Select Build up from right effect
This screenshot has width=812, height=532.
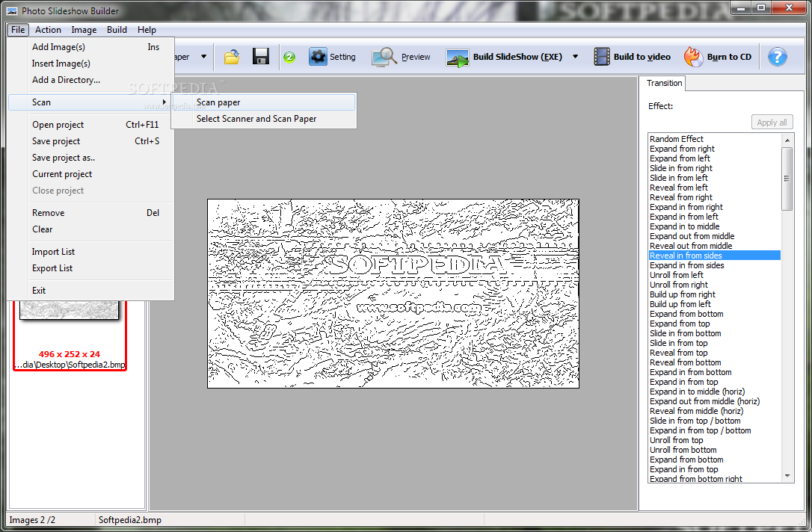pos(715,294)
